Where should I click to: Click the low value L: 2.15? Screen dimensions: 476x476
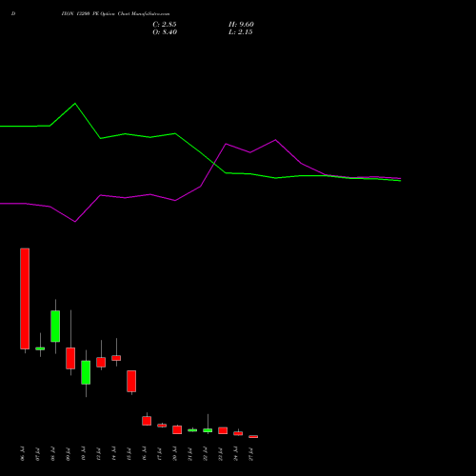[241, 32]
